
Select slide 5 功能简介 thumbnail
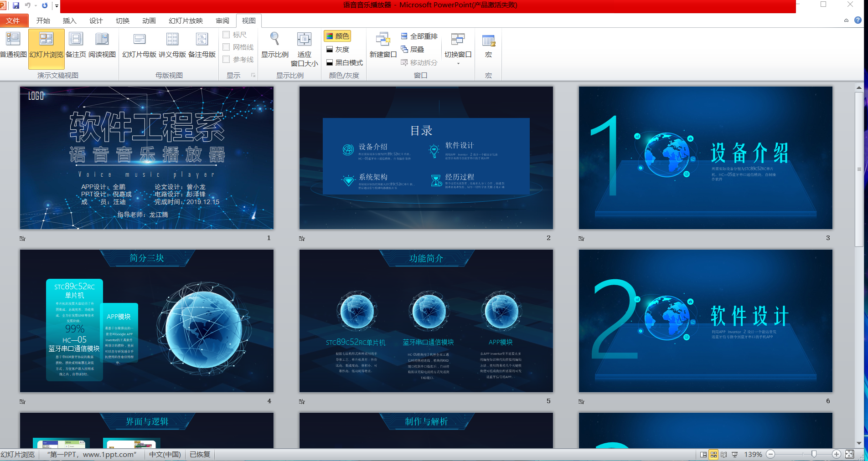click(x=426, y=321)
